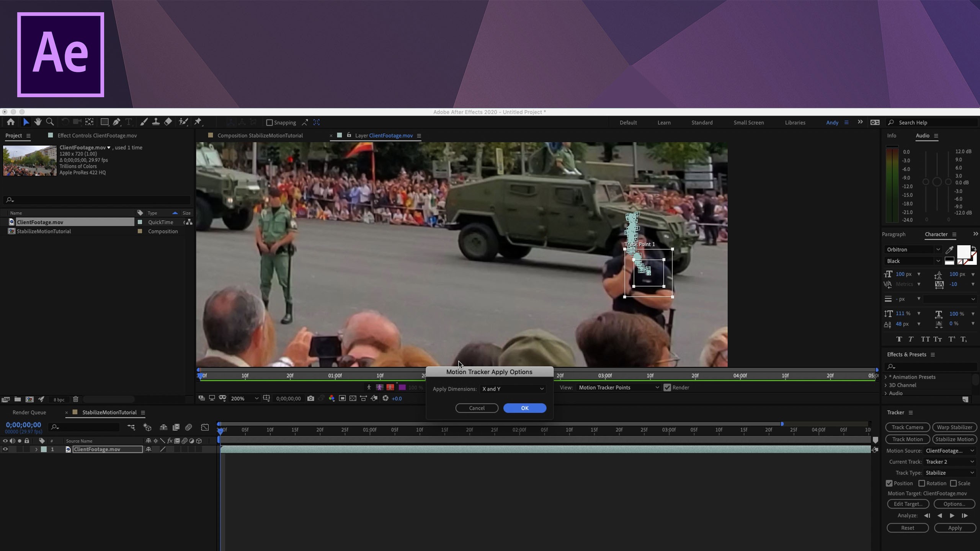Image resolution: width=980 pixels, height=551 pixels.
Task: Switch to the Standard workspace
Action: coord(702,122)
